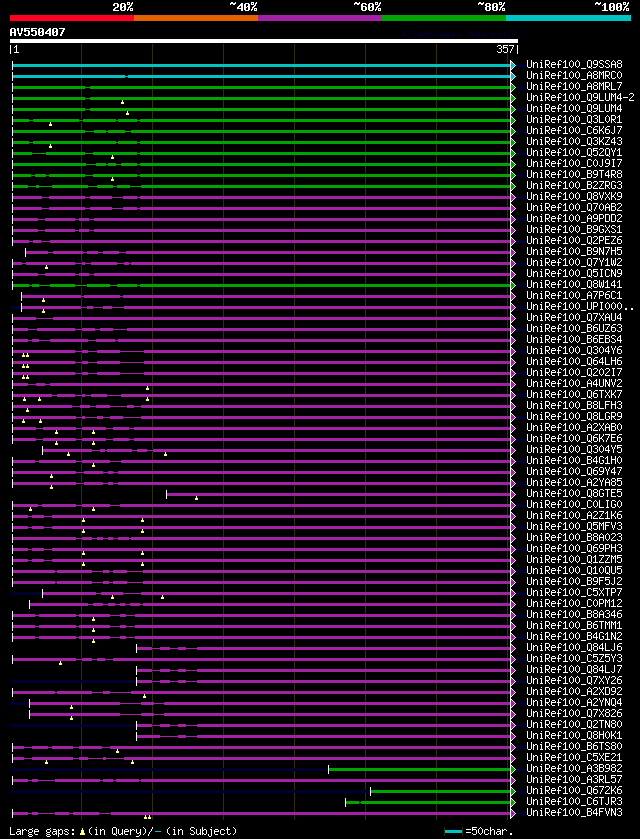Click the UniRef100_B6EBS4 label
Screen dimensions: 640x839
pyautogui.click(x=574, y=340)
